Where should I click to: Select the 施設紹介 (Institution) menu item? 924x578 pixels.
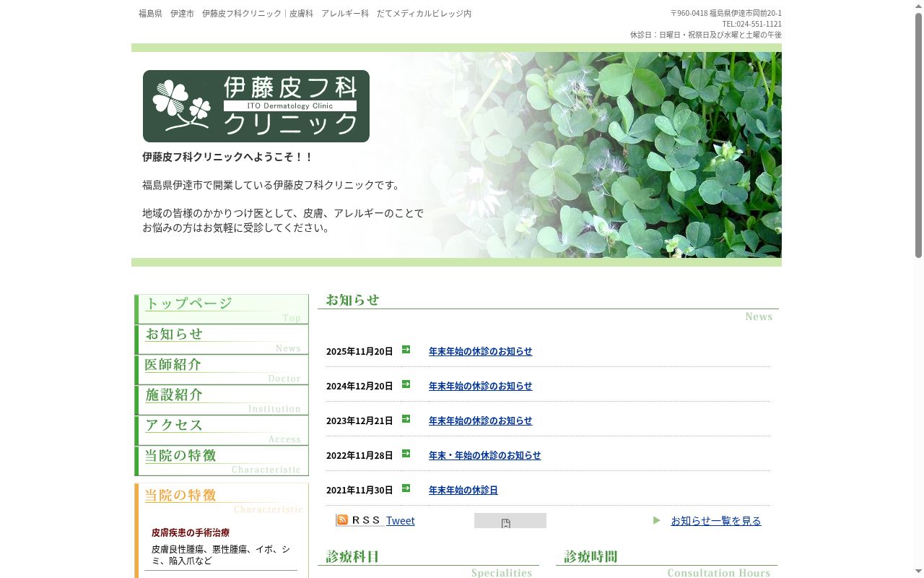point(222,400)
